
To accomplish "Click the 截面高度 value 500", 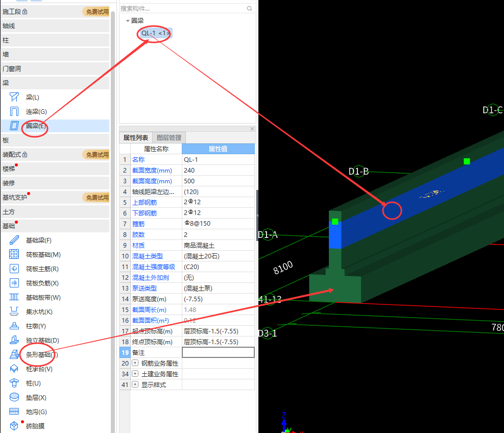I will click(218, 181).
